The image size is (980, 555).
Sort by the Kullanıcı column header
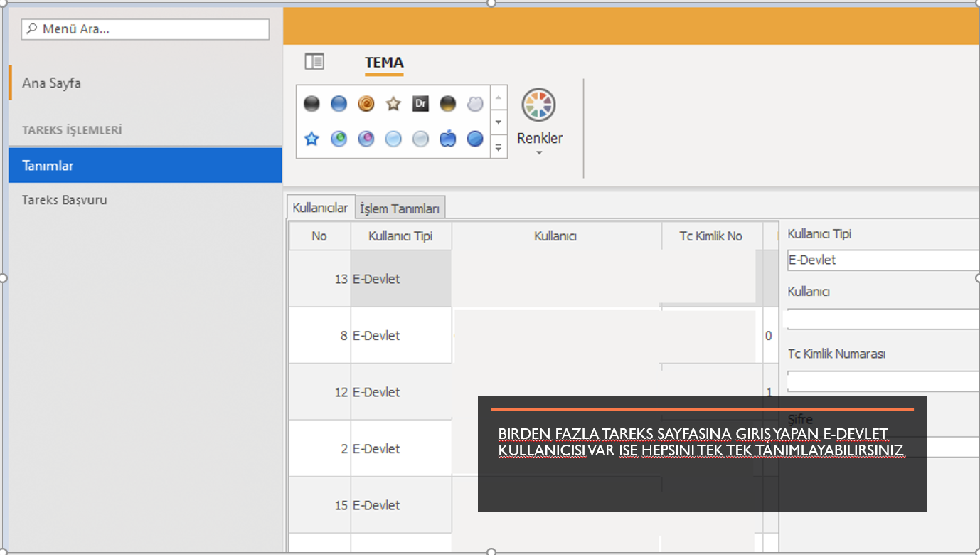click(555, 236)
